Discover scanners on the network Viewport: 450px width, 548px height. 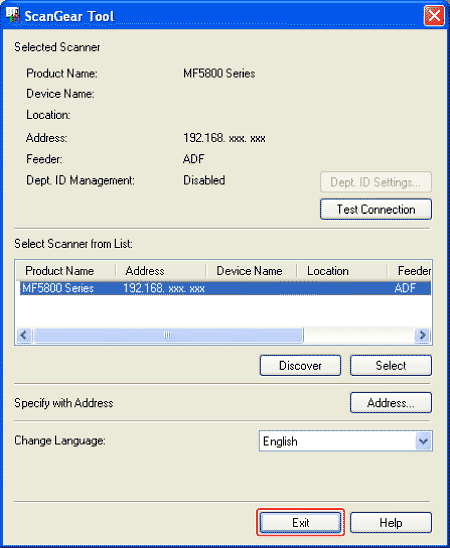[x=300, y=366]
